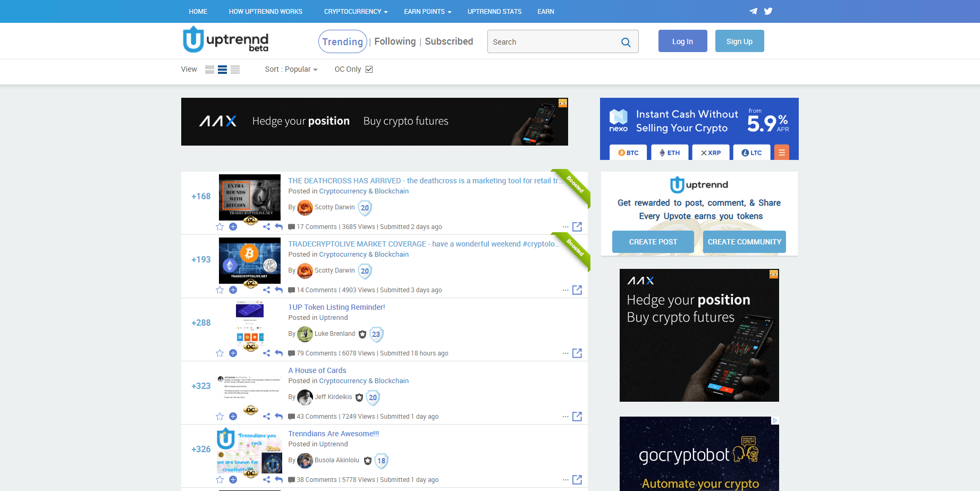Open more options on 1UP Token post
The height and width of the screenshot is (491, 980).
565,353
